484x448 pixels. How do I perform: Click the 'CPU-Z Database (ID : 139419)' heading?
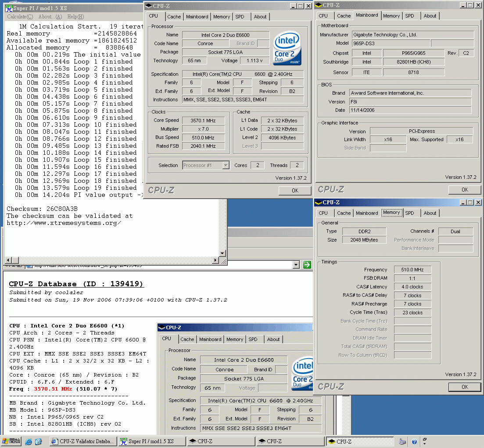76,284
